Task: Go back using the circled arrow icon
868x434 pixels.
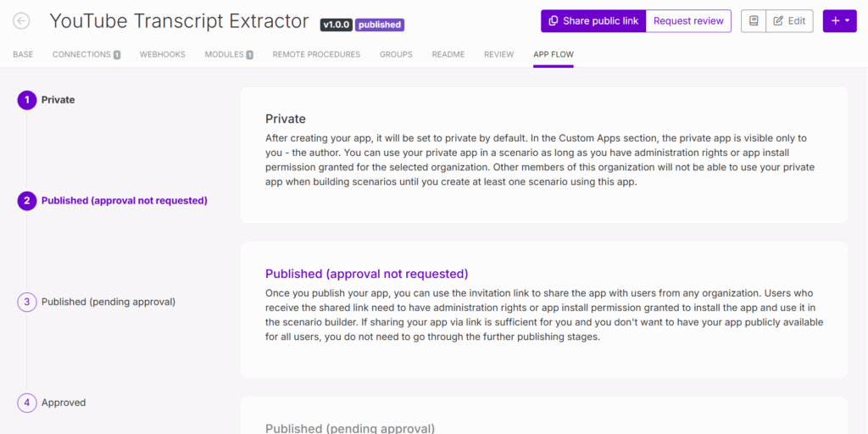Action: tap(21, 21)
